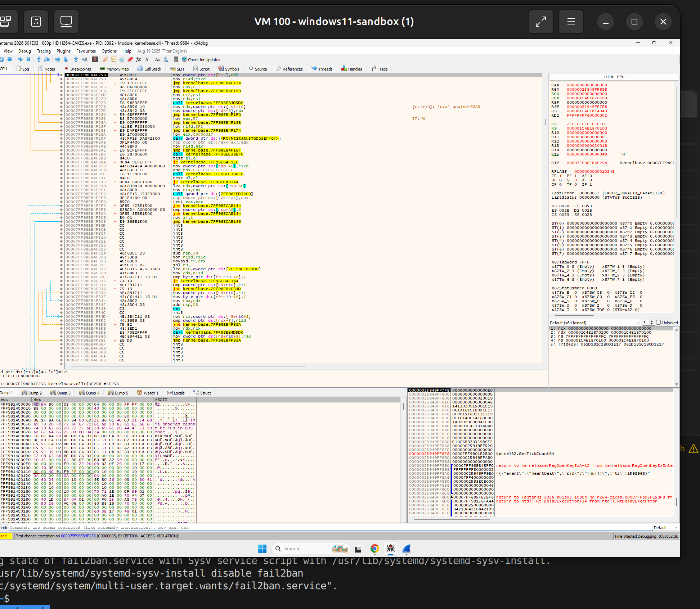Screen dimensions: 700x609
Task: Open the Comments icon in toolbar
Action: (114, 59)
